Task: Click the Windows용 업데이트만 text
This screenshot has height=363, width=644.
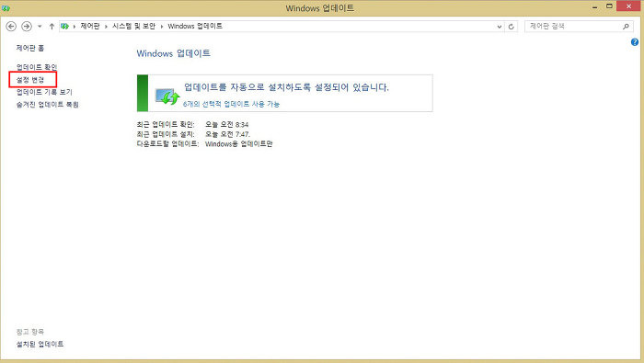Action: [x=239, y=144]
